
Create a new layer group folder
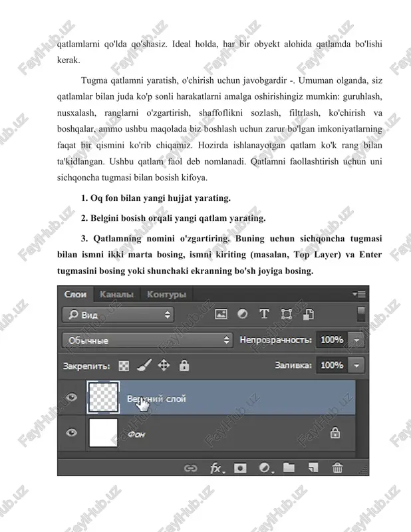point(289,468)
